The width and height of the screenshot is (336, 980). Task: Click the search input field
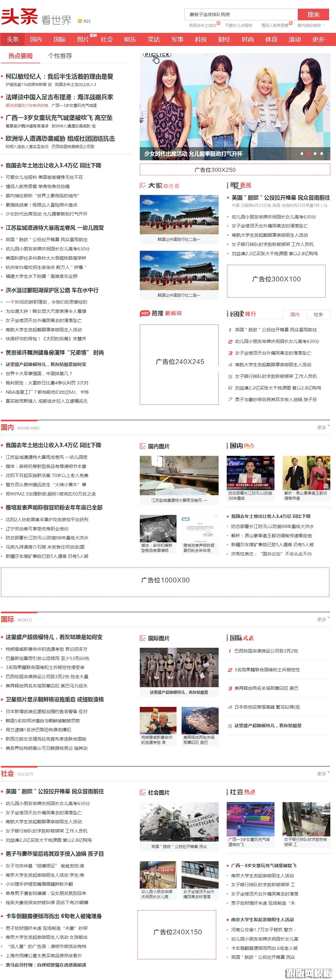coord(241,14)
